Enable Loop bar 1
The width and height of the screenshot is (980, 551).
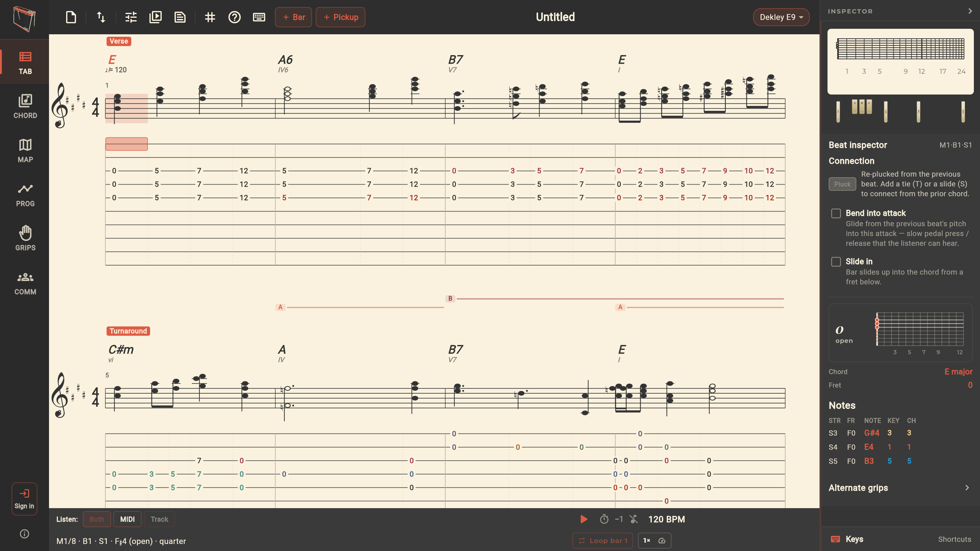[x=603, y=540]
